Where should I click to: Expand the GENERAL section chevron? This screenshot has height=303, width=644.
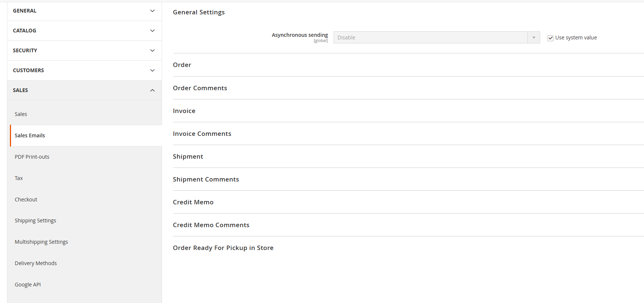coord(152,11)
